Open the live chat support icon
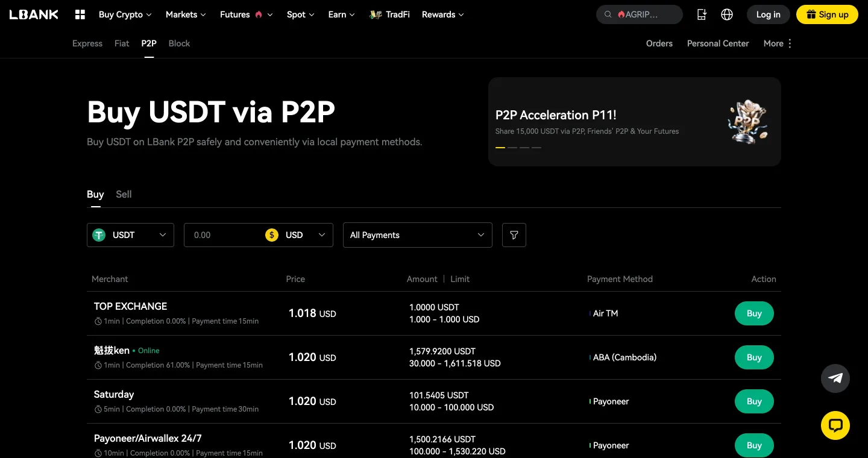Screen dimensions: 868x458 pos(835,425)
